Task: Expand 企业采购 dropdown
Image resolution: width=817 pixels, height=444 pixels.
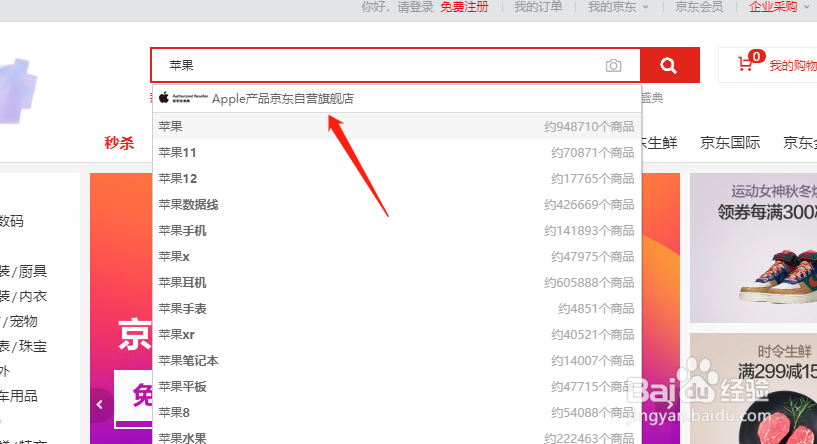Action: click(x=779, y=7)
